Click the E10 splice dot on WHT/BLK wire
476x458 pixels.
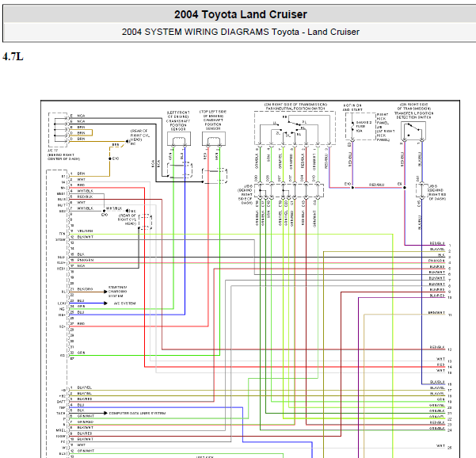click(104, 211)
